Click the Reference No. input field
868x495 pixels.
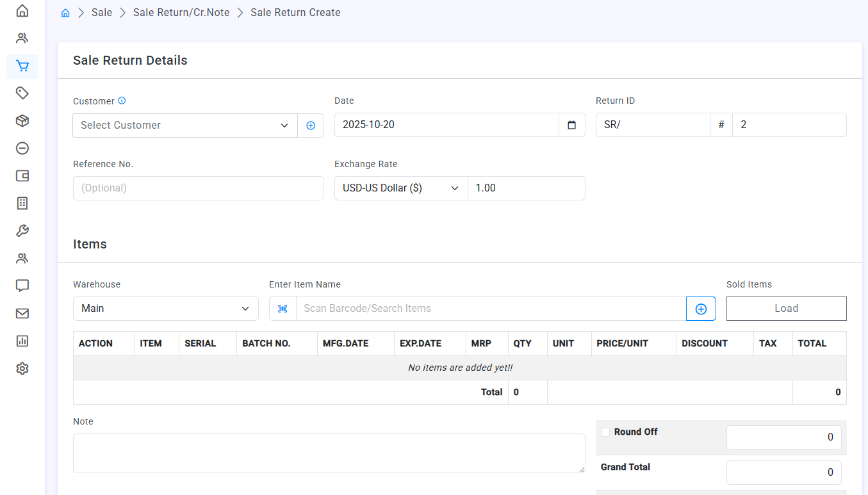pyautogui.click(x=199, y=188)
